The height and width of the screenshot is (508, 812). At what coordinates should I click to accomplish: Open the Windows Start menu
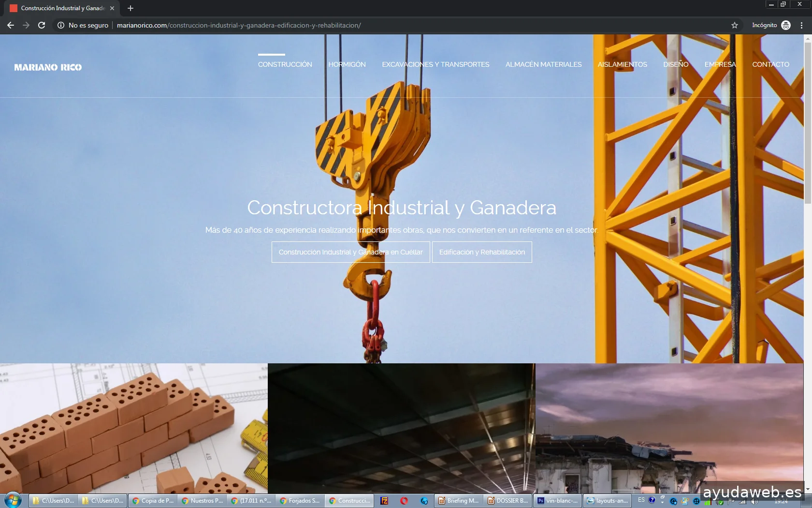pyautogui.click(x=13, y=500)
